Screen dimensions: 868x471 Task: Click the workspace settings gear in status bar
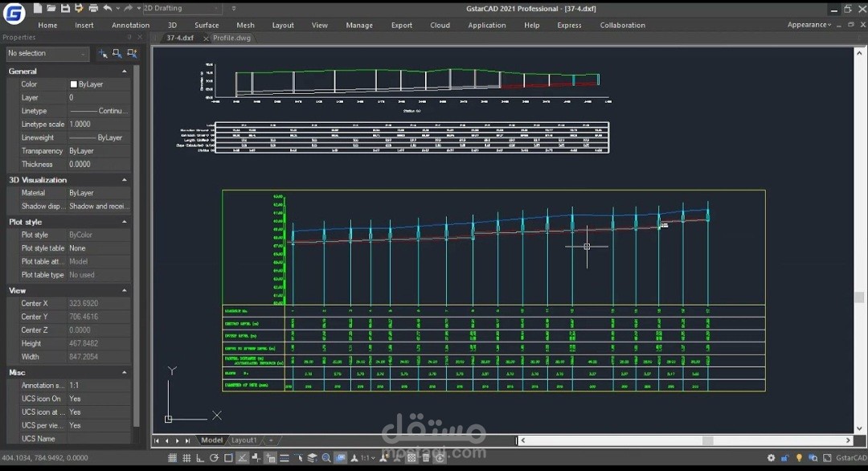point(771,457)
